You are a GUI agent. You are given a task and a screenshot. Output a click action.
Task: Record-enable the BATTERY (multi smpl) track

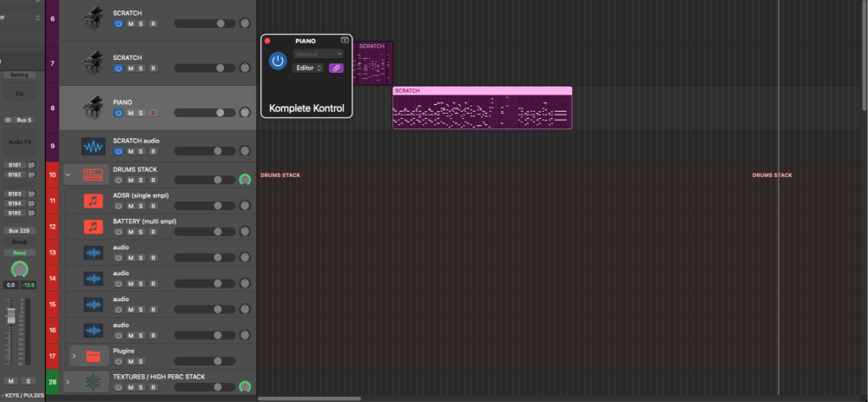[154, 232]
